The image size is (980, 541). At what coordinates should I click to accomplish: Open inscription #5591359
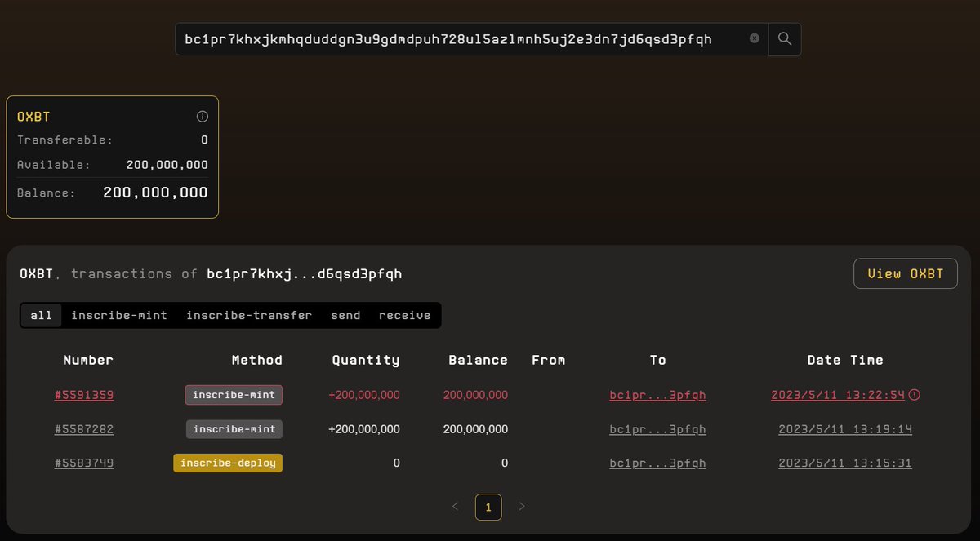[x=84, y=395]
